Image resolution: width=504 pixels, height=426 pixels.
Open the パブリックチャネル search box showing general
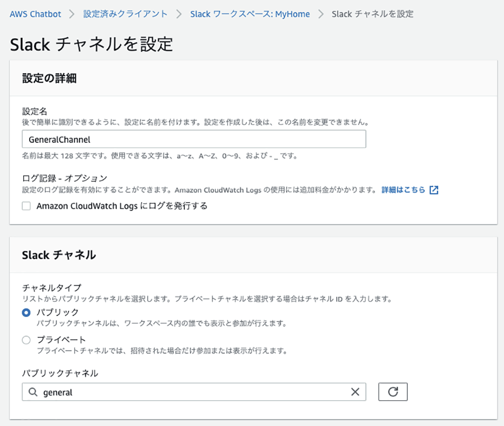[194, 392]
